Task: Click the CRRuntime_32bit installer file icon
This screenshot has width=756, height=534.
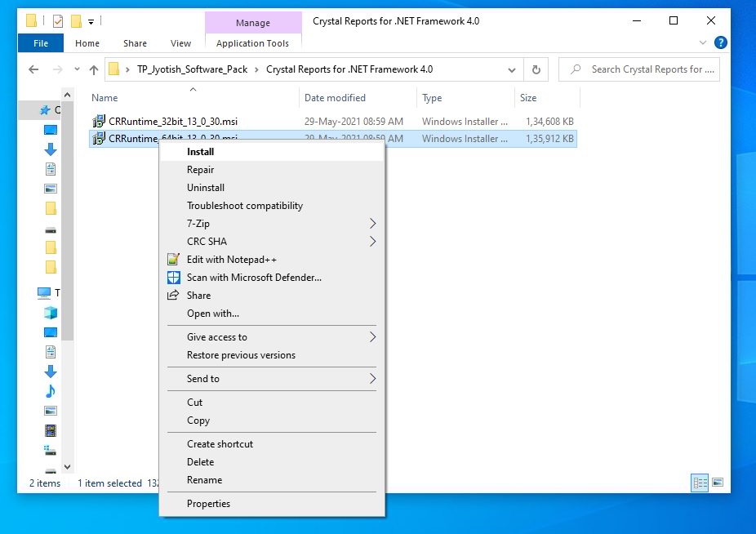Action: [x=99, y=122]
